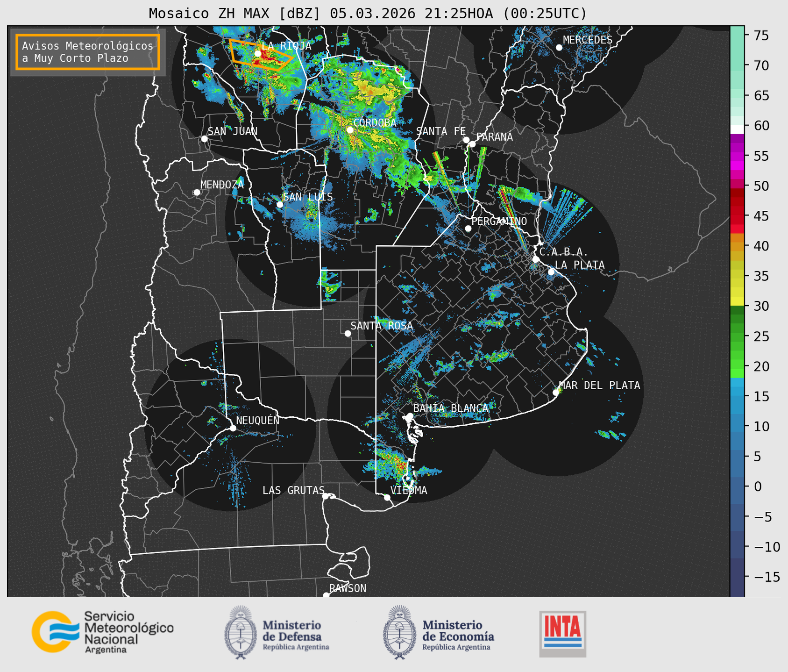The image size is (788, 672).
Task: Select the VIEDMA city marker
Action: point(387,497)
